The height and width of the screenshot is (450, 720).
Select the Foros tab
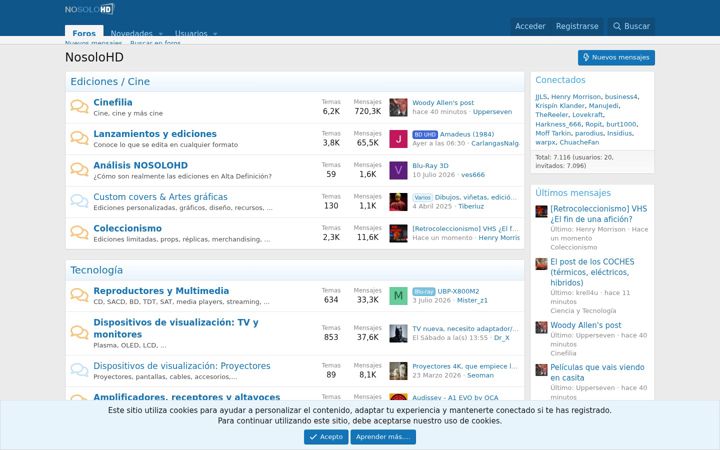pyautogui.click(x=84, y=32)
